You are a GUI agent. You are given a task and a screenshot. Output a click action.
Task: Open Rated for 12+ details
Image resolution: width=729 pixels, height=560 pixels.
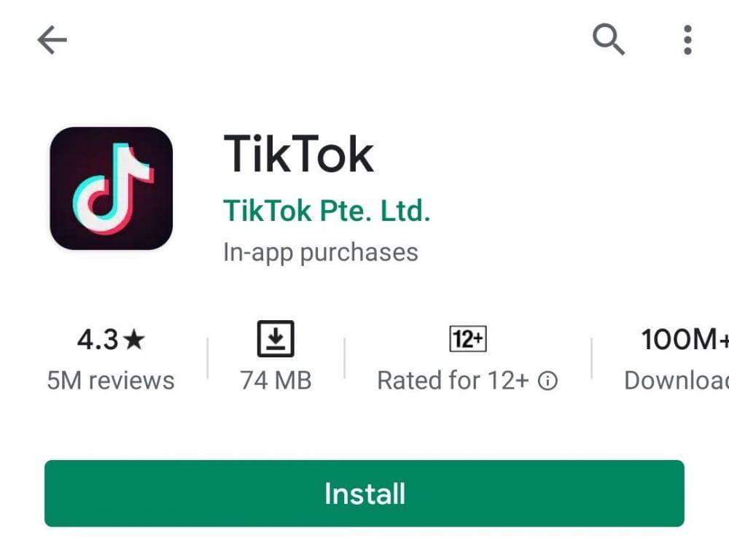tap(453, 381)
